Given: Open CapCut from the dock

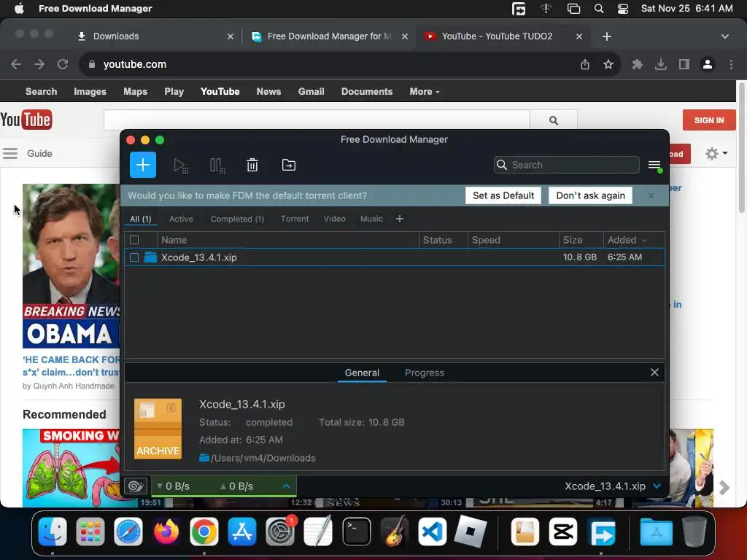Looking at the screenshot, I should 563,532.
